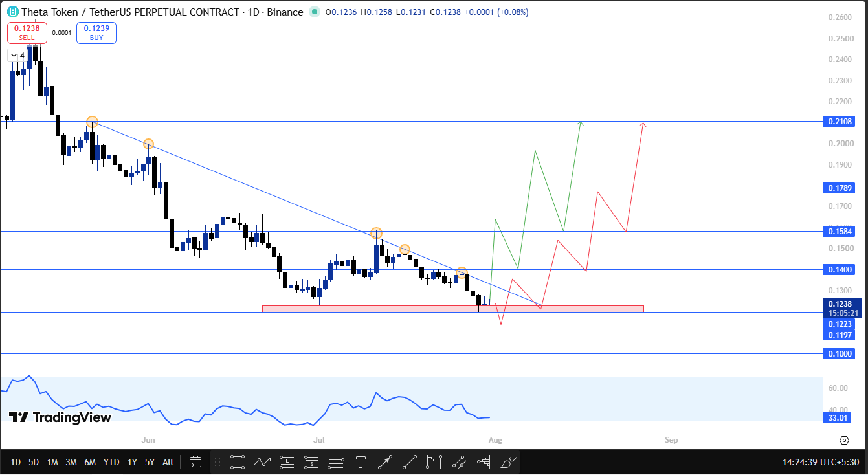Click the 0.1000 price level label
868x475 pixels.
pos(841,354)
